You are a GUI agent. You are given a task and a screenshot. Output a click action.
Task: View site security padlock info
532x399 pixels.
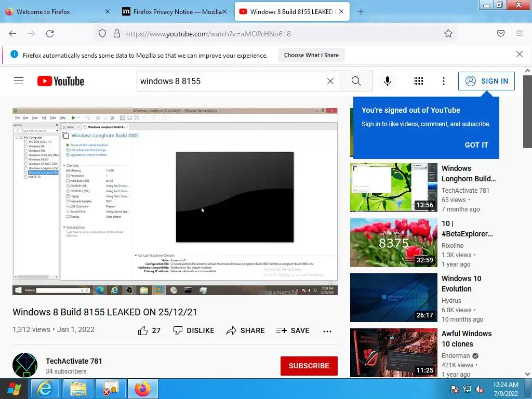pos(117,33)
